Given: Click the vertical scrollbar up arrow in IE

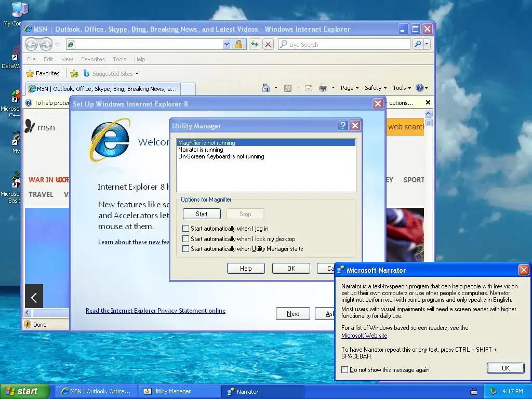Looking at the screenshot, I should click(x=428, y=113).
